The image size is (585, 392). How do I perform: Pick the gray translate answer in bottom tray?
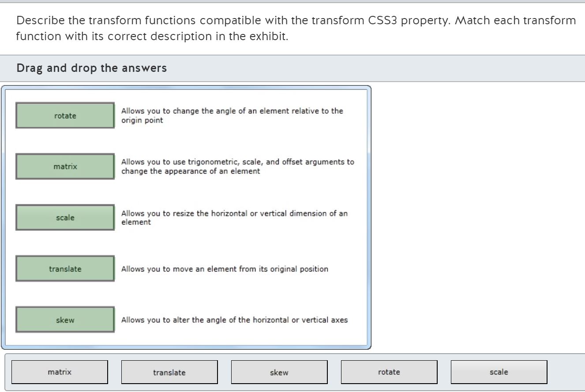[169, 372]
